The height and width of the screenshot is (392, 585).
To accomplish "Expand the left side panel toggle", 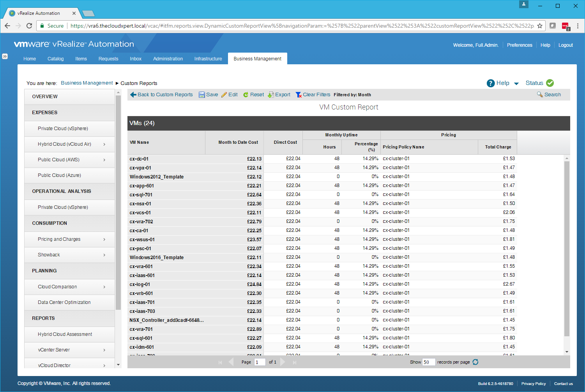I will 5,56.
